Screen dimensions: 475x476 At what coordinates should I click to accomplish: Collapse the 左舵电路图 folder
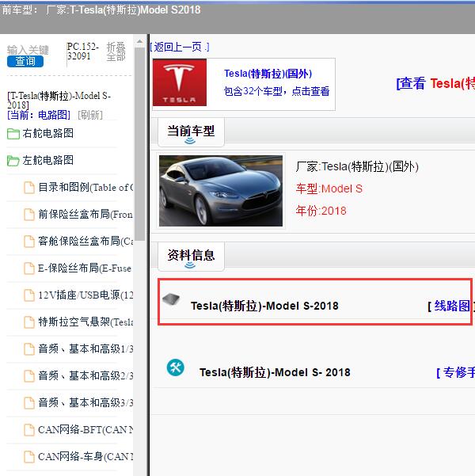point(48,160)
